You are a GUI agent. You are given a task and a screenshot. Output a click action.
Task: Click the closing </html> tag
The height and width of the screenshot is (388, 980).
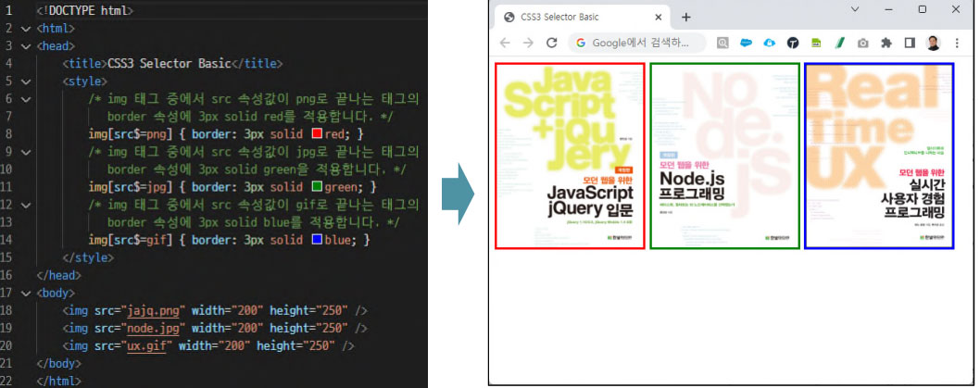59,381
